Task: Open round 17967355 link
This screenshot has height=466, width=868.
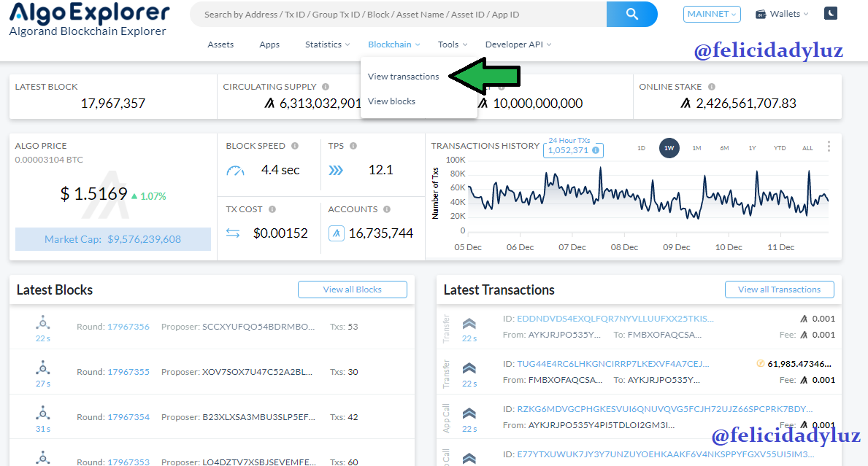Action: (128, 372)
